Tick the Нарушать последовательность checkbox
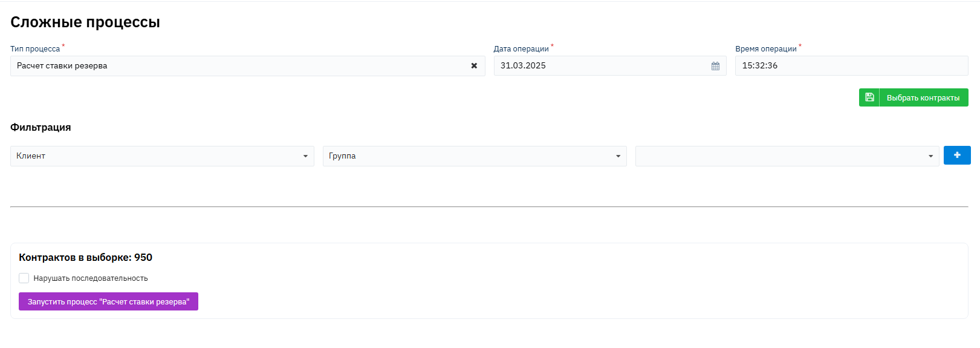Image resolution: width=980 pixels, height=348 pixels. 24,278
